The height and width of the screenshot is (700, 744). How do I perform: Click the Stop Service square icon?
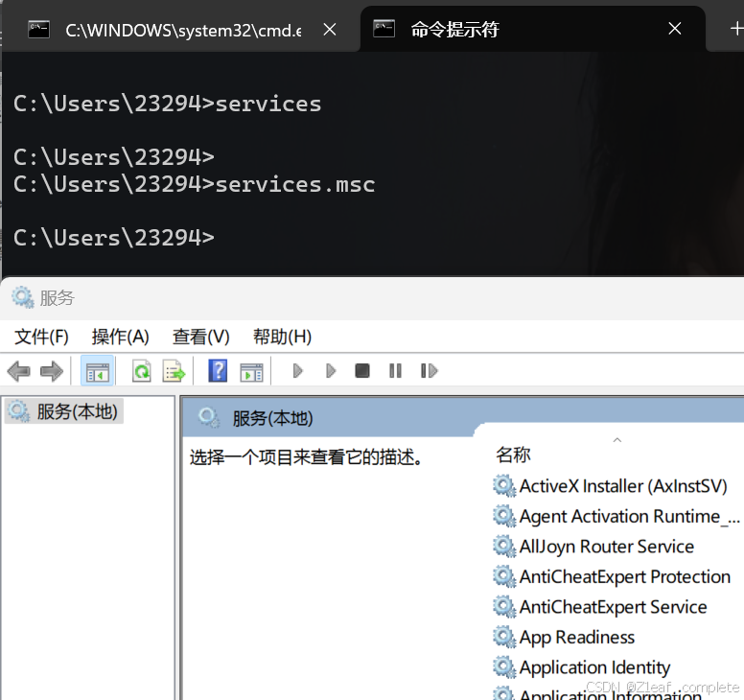pos(362,371)
